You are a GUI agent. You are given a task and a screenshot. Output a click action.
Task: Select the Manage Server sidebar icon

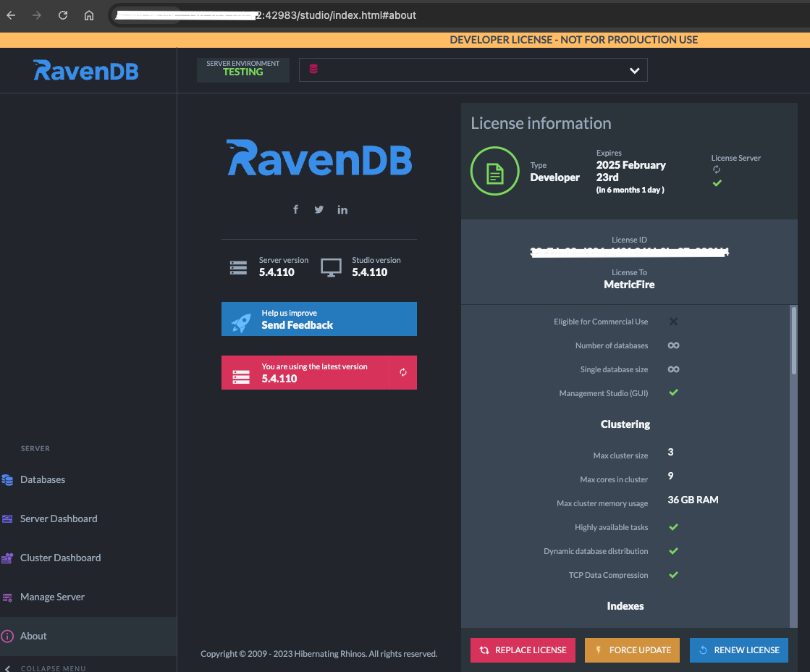[x=8, y=597]
